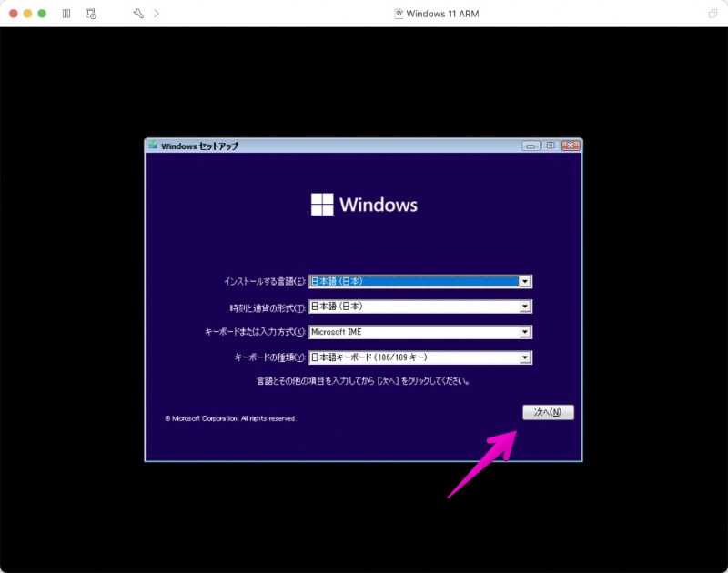Image resolution: width=728 pixels, height=573 pixels.
Task: Open the キーボードまたは入力方式 dropdown
Action: click(525, 332)
